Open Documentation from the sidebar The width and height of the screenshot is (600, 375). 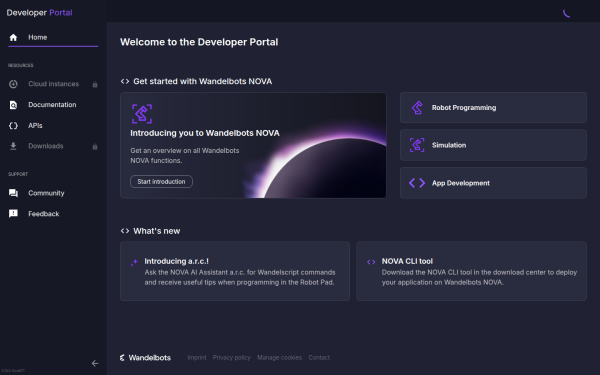[53, 105]
